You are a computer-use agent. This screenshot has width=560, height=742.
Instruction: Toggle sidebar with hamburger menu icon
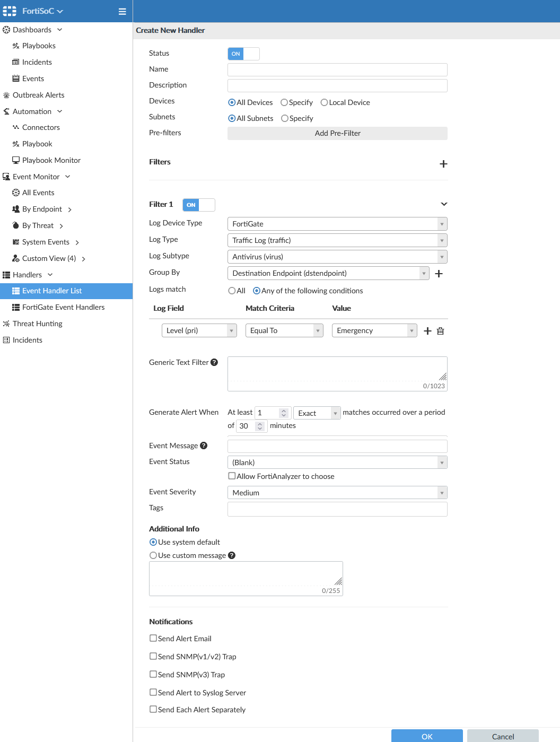pos(122,11)
